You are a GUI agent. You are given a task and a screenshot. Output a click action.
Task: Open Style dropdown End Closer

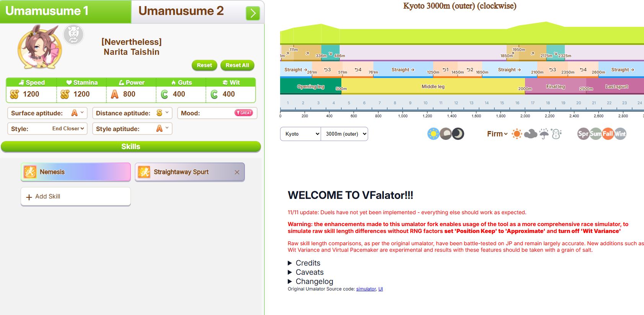[x=68, y=129]
